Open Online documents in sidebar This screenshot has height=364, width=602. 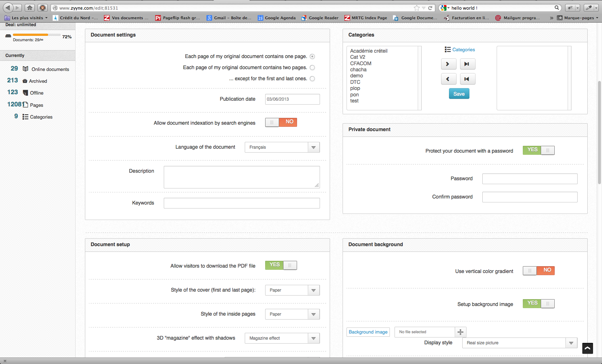point(50,69)
